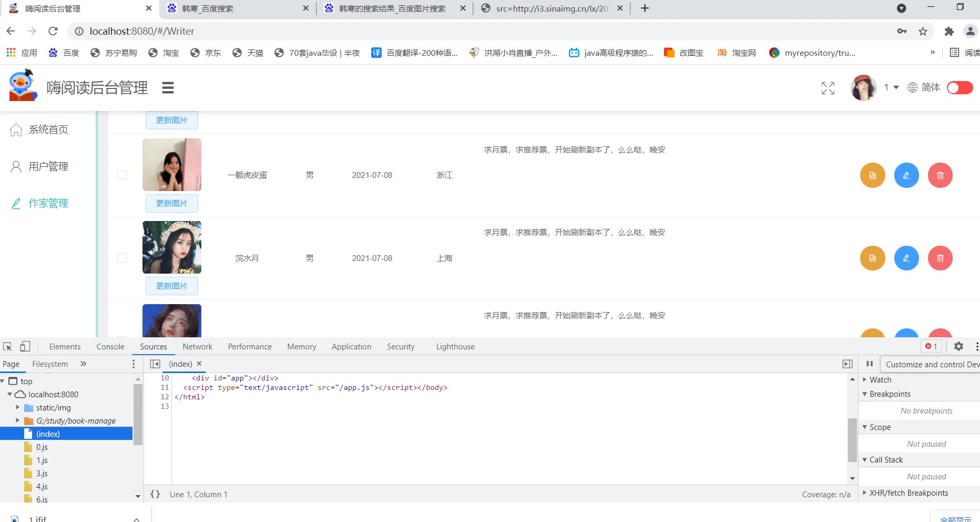Open DevTools settings gear
Viewport: 980px width, 522px height.
pyautogui.click(x=958, y=346)
